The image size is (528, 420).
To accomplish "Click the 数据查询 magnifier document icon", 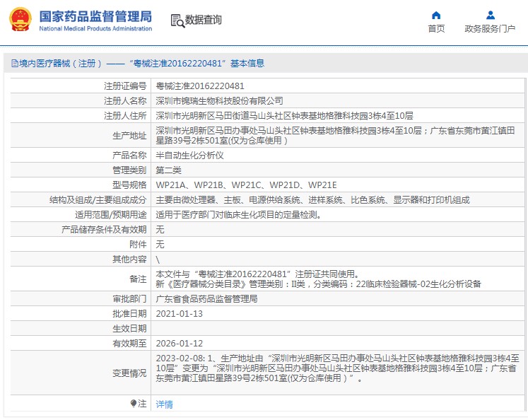I will coord(177,21).
